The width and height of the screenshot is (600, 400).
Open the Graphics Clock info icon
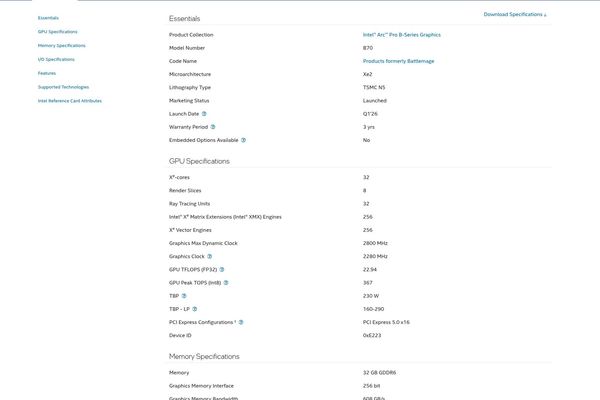[209, 256]
